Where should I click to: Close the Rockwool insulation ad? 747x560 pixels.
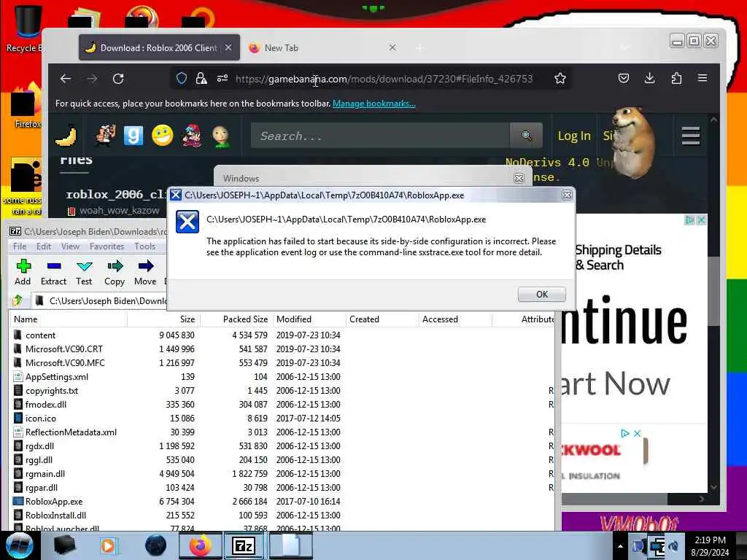(637, 433)
